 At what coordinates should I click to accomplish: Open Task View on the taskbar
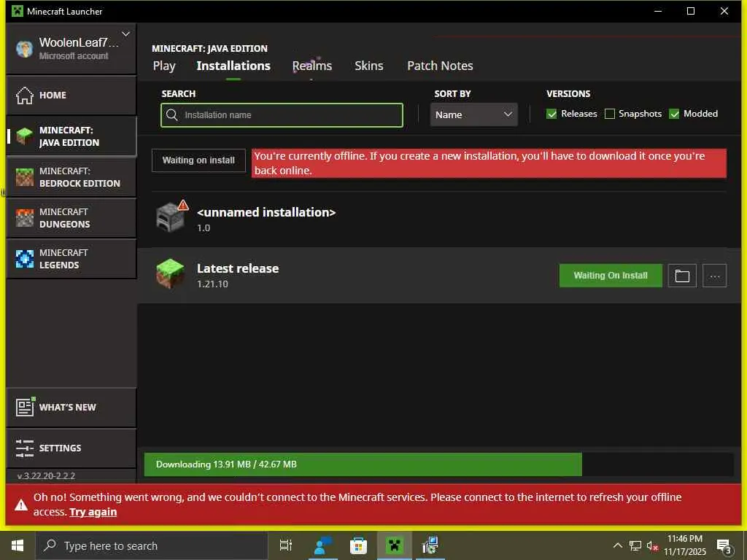pos(286,545)
